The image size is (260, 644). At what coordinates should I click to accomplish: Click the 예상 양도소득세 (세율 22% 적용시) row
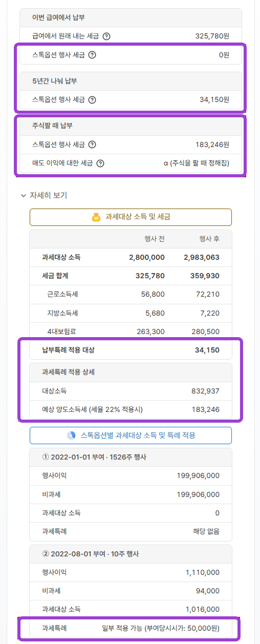[x=131, y=409]
